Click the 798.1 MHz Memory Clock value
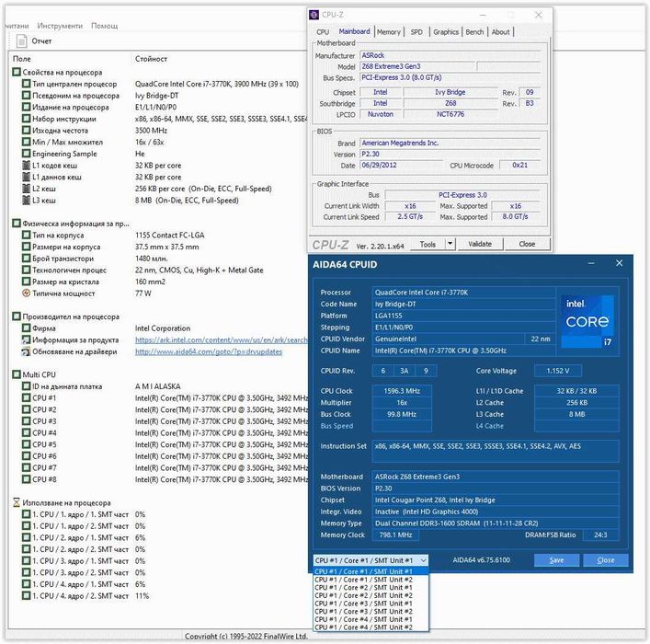The width and height of the screenshot is (650, 644). pyautogui.click(x=396, y=535)
